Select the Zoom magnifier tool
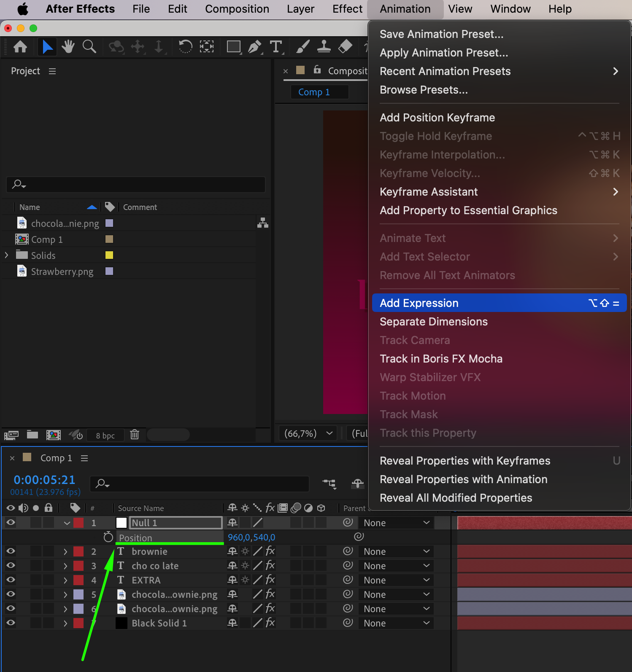The width and height of the screenshot is (632, 672). [89, 46]
